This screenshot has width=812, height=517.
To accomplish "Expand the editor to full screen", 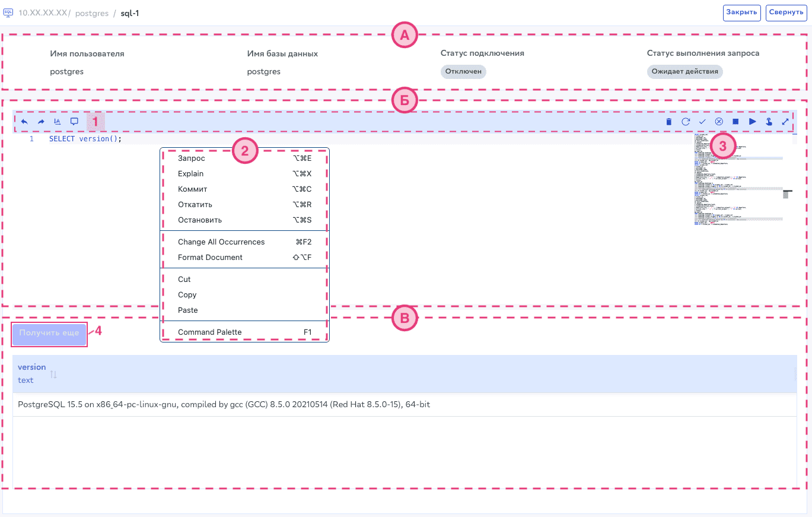I will pos(785,122).
